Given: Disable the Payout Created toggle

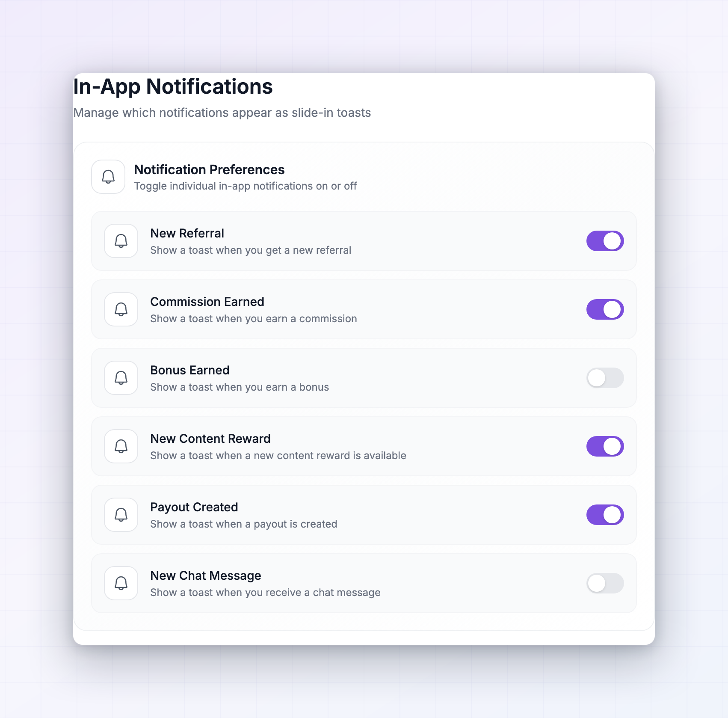Looking at the screenshot, I should tap(605, 515).
